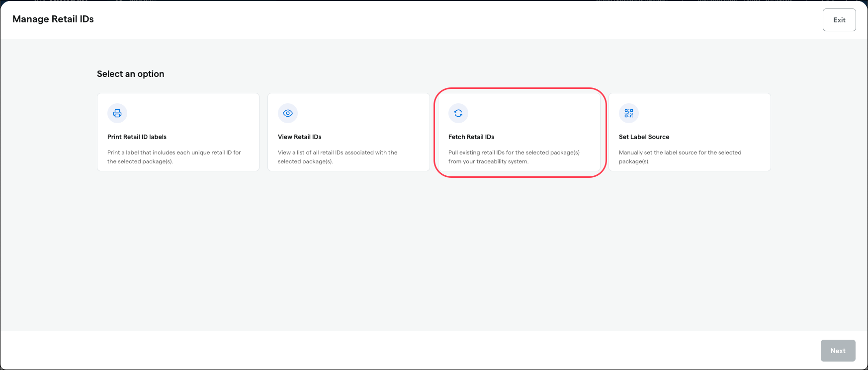The width and height of the screenshot is (868, 370).
Task: Click description 'Manually set the label source'
Action: [x=680, y=157]
